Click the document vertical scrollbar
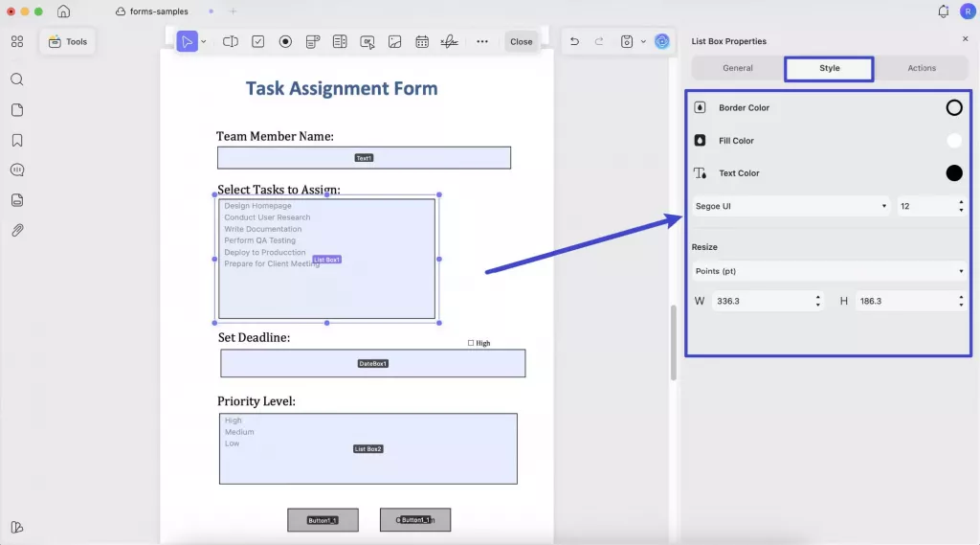Screen dimensions: 980x545 [673, 343]
